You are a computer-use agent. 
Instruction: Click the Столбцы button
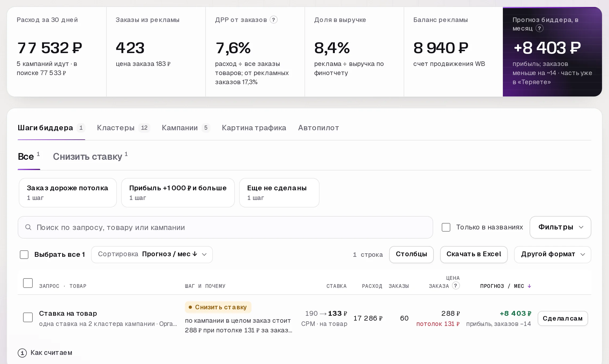411,254
